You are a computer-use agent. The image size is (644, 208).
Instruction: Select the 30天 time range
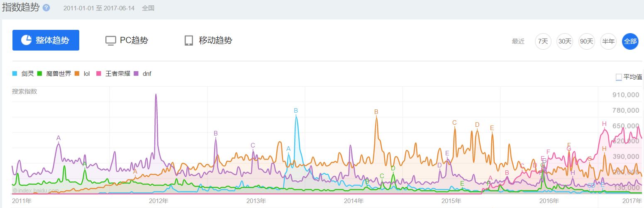point(565,41)
